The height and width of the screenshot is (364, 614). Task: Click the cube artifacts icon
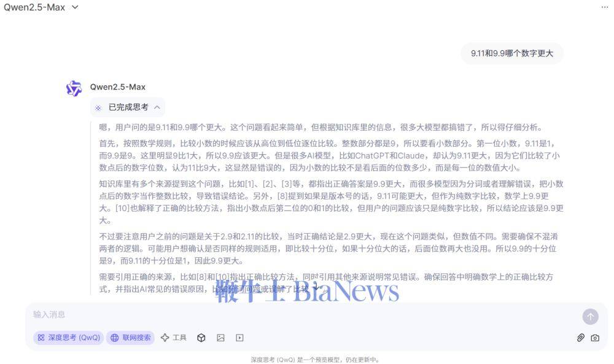coord(201,338)
